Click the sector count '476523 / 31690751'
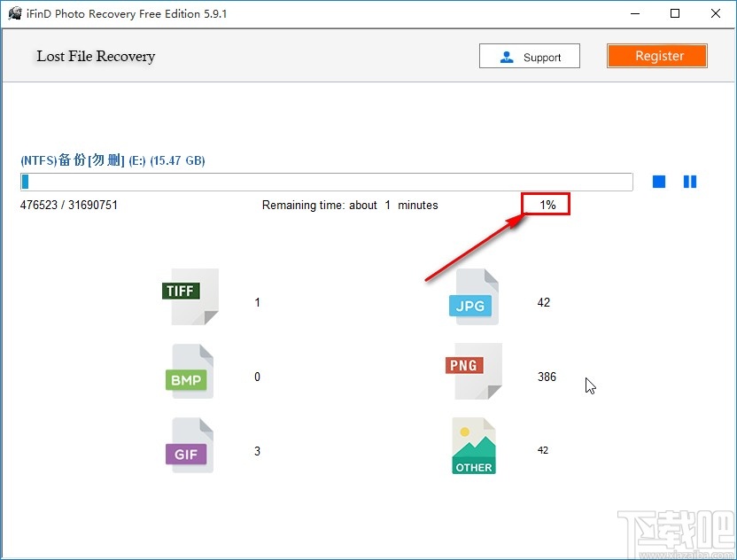 (68, 205)
